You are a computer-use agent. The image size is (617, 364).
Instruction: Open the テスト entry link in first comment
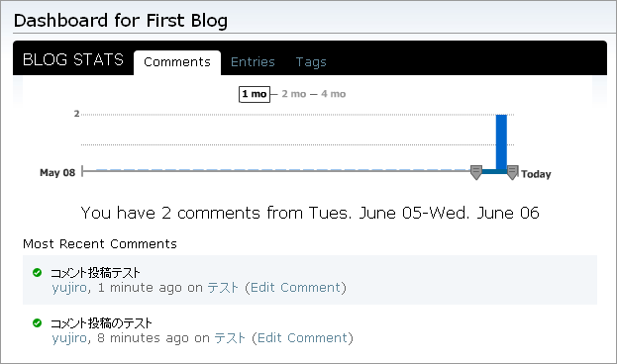(x=223, y=288)
